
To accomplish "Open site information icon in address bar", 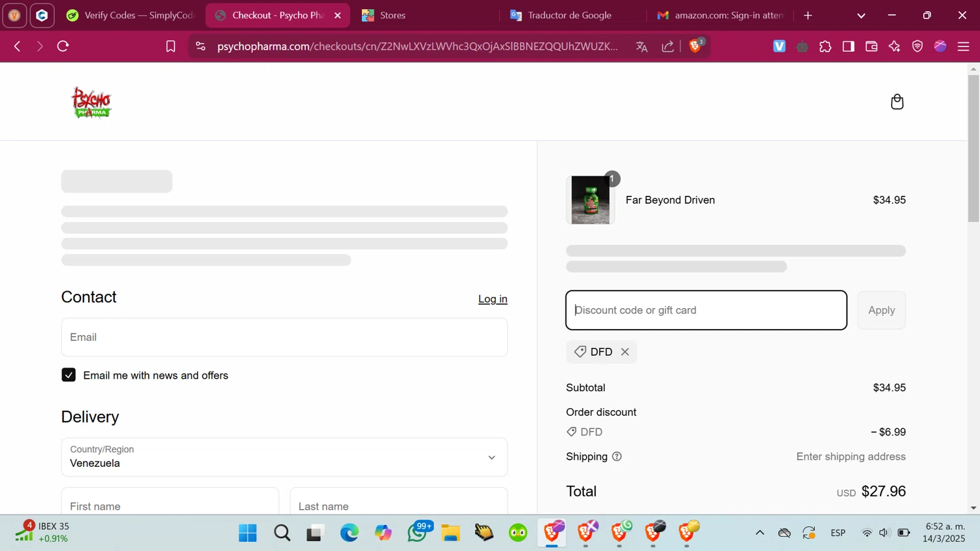I will (x=201, y=46).
